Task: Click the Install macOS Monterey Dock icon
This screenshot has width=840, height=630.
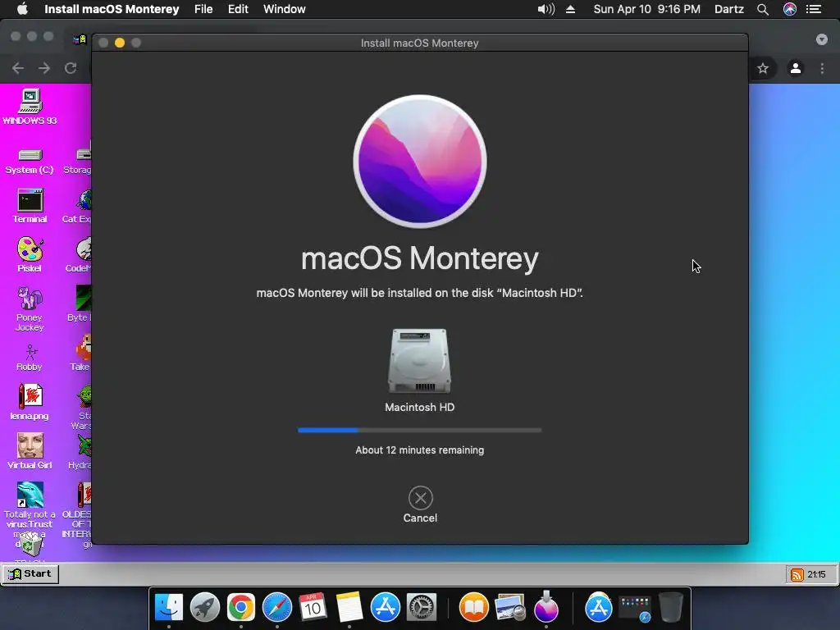Action: [x=546, y=607]
